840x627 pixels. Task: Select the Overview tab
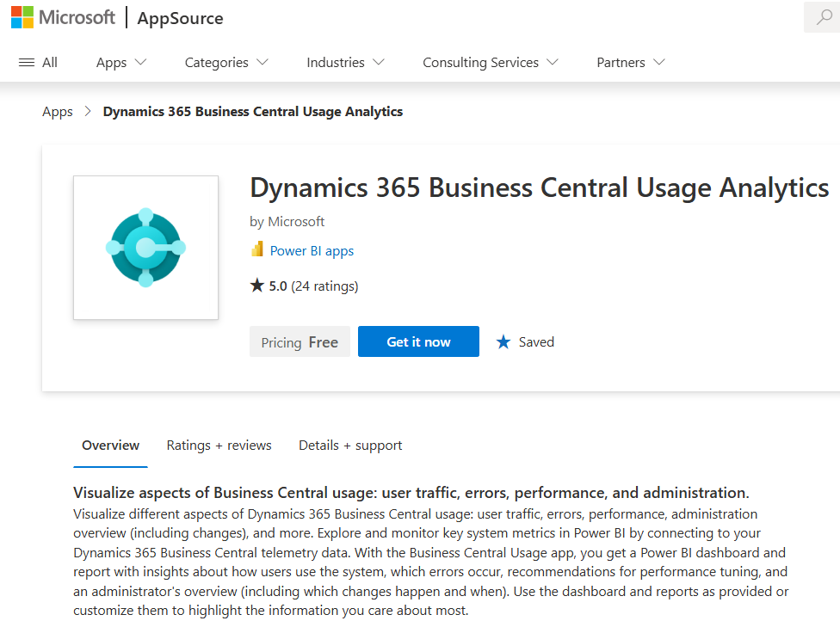pos(110,446)
